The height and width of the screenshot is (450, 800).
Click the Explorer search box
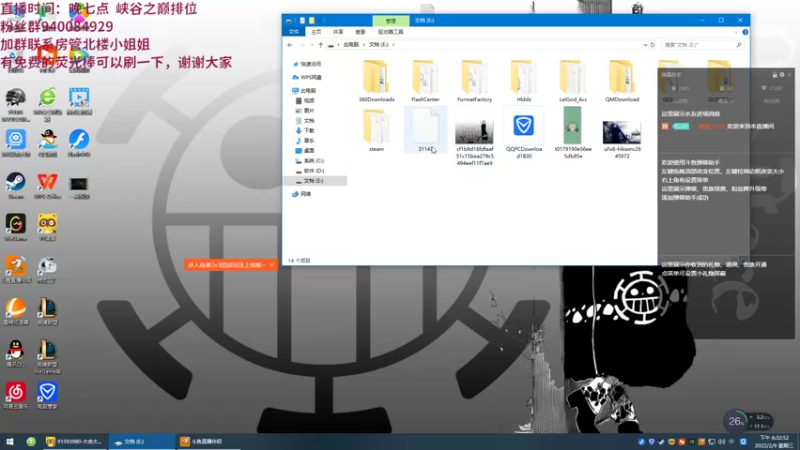[702, 45]
